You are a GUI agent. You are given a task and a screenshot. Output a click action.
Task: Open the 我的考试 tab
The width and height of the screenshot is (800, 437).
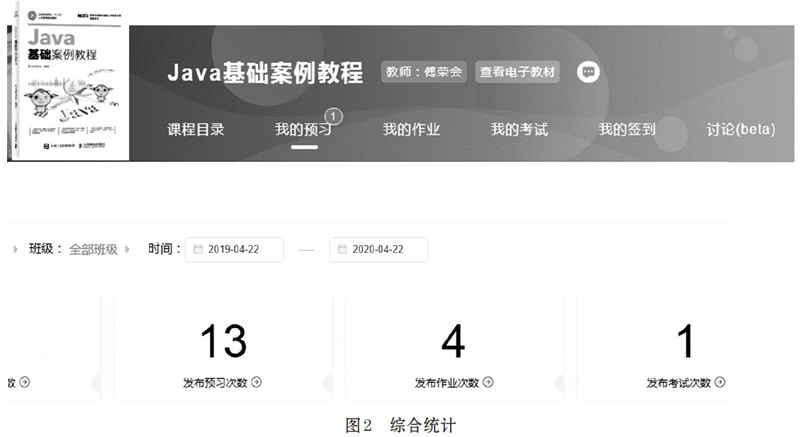(x=519, y=130)
